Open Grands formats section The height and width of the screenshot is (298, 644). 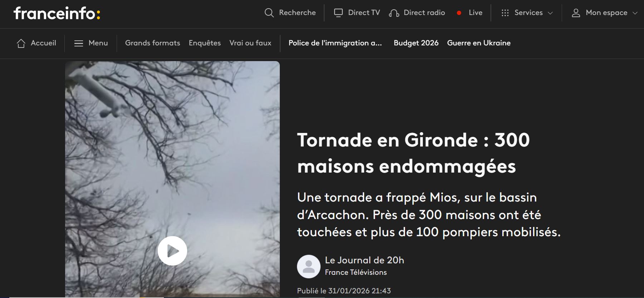coord(152,43)
